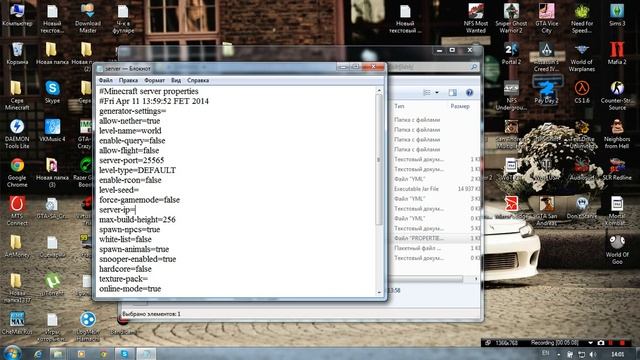Open the Вид menu in Notepad
Viewport: 640px width, 360px height.
coord(176,80)
